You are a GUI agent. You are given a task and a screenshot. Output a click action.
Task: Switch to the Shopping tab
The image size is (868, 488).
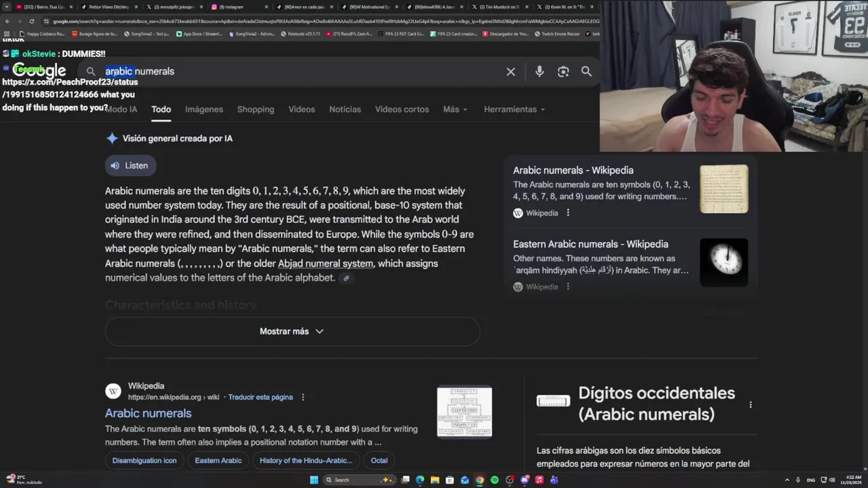256,109
